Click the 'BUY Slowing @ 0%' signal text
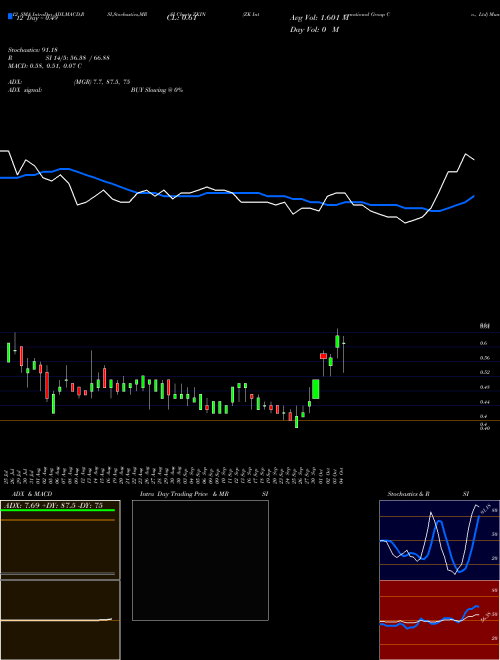 157,90
